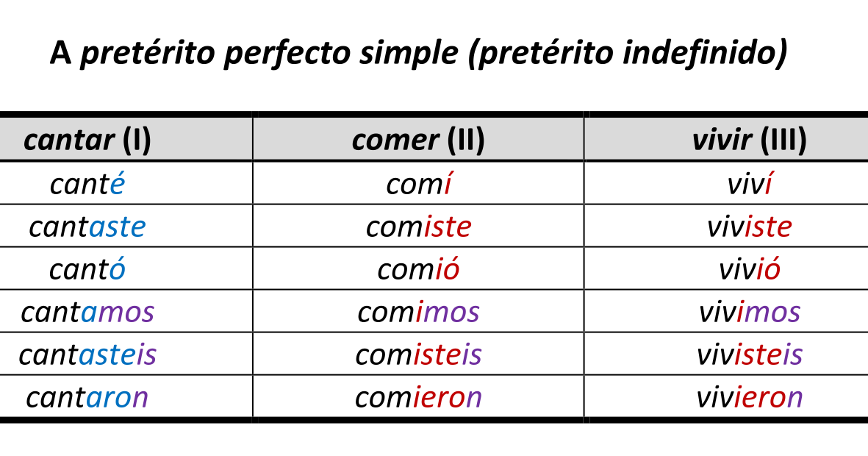Click the word cantamos
The width and height of the screenshot is (868, 456).
(x=87, y=312)
